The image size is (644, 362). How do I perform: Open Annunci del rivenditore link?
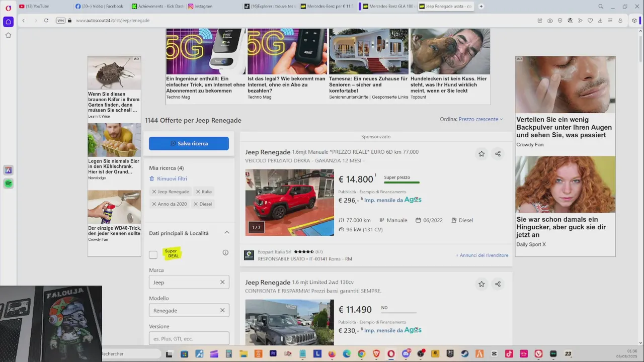click(x=482, y=255)
